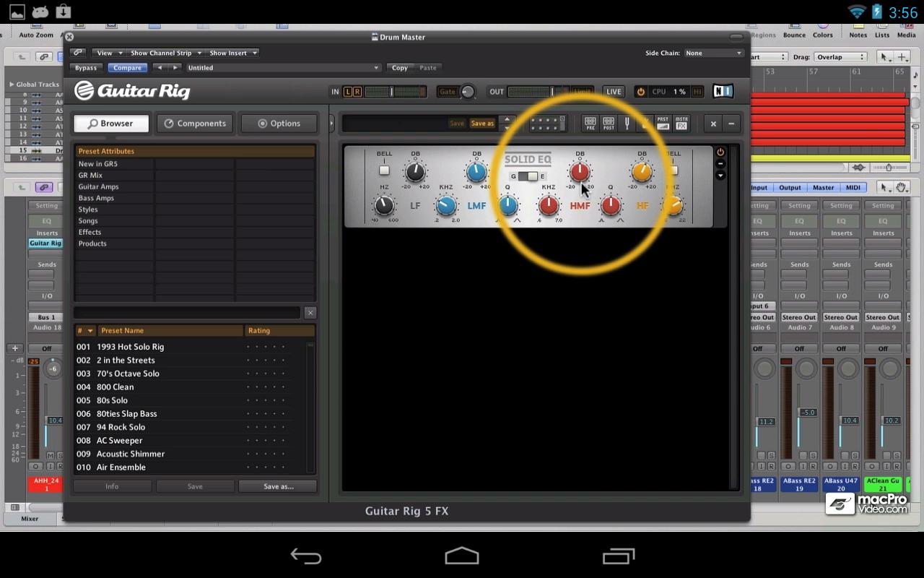Viewport: 924px width, 578px height.
Task: Click the LMF Q blue knob
Action: (508, 206)
